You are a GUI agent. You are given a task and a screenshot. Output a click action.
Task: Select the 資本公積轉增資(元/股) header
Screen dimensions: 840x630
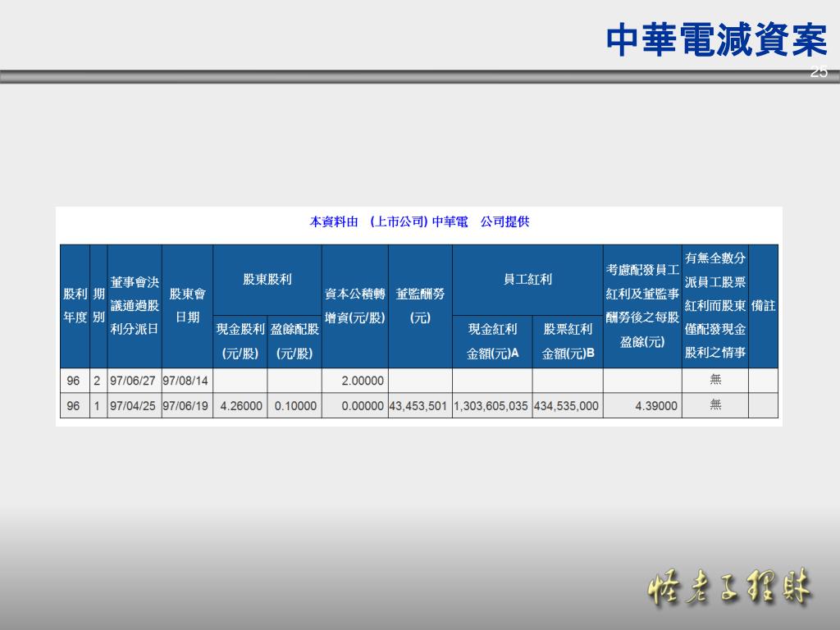click(x=355, y=306)
